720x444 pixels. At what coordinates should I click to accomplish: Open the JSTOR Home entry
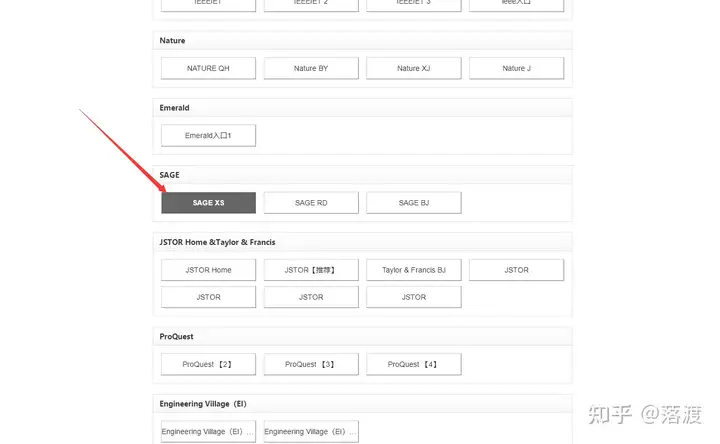click(x=208, y=270)
